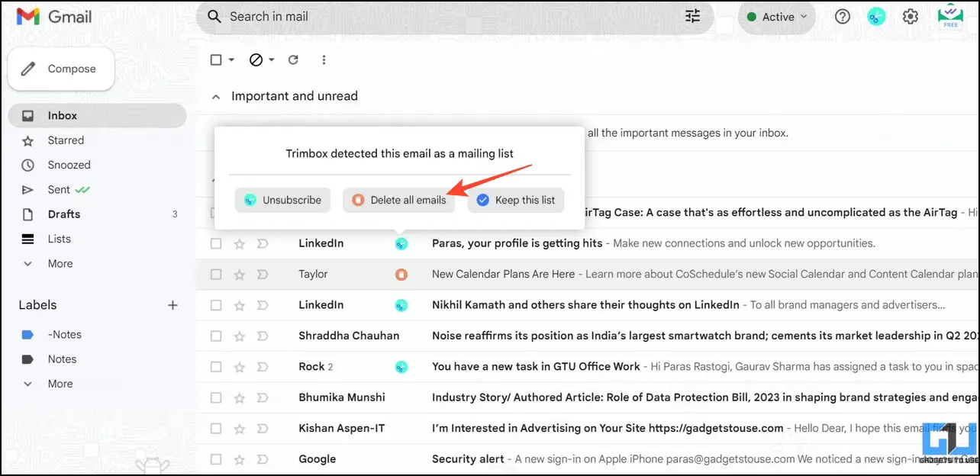Click Keep this list in Trimbox popup
This screenshot has width=980, height=476.
[516, 200]
